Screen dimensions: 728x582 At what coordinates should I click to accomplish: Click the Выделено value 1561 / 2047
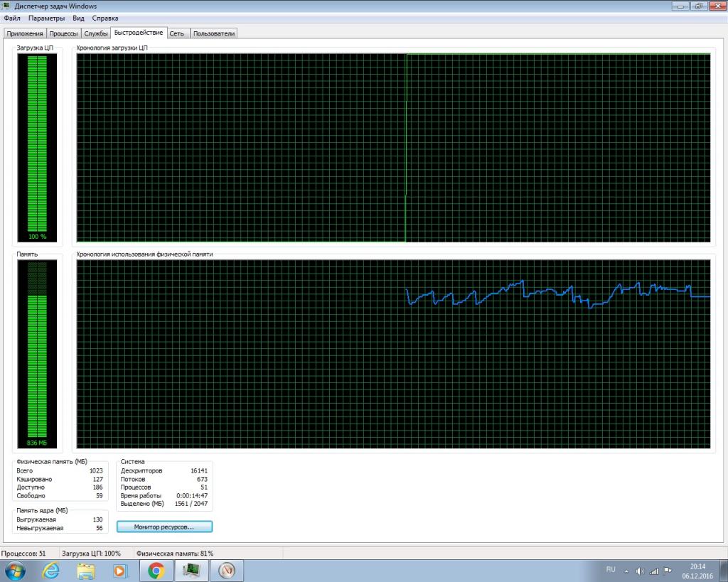tap(191, 504)
